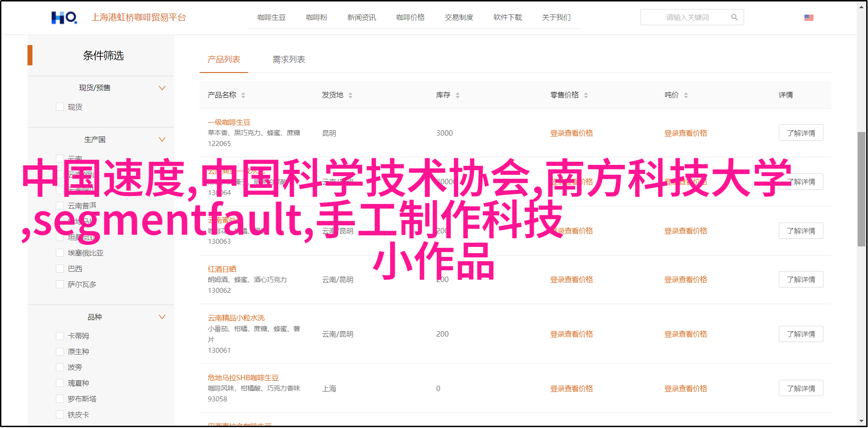Screen dimensions: 868x428
Task: Click the 昆明 origin cell
Action: coord(329,133)
